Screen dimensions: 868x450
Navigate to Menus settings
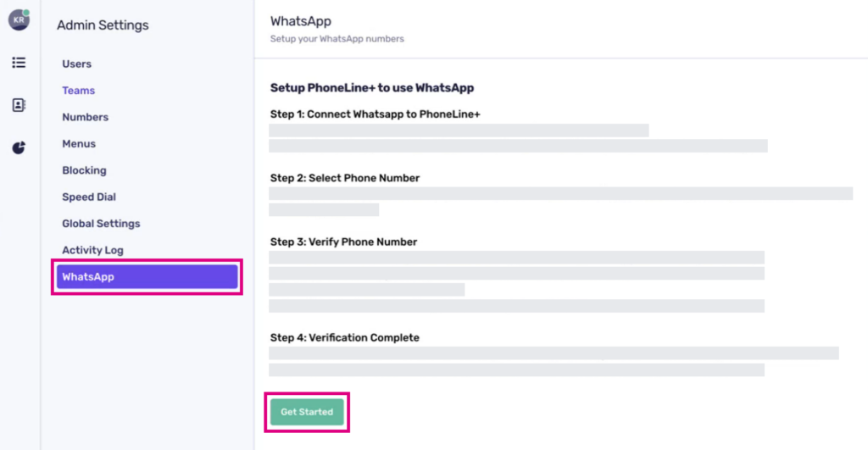[x=79, y=144]
